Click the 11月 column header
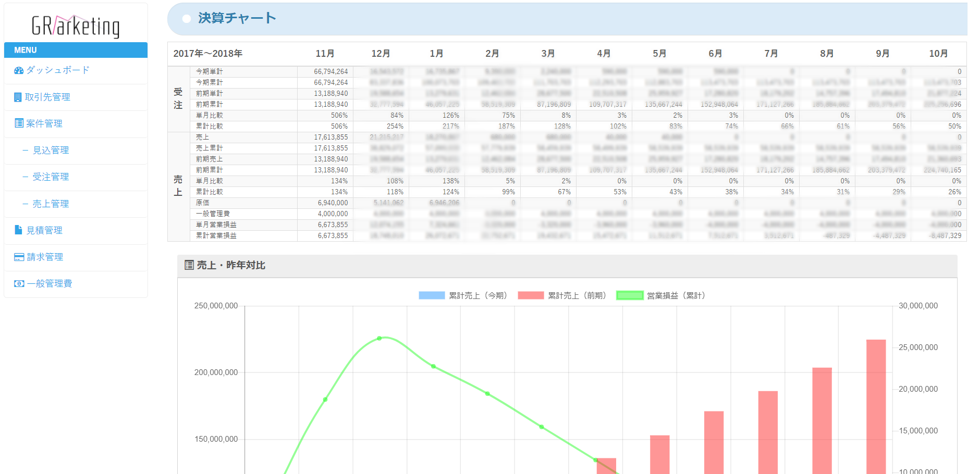980x474 pixels. click(x=325, y=54)
